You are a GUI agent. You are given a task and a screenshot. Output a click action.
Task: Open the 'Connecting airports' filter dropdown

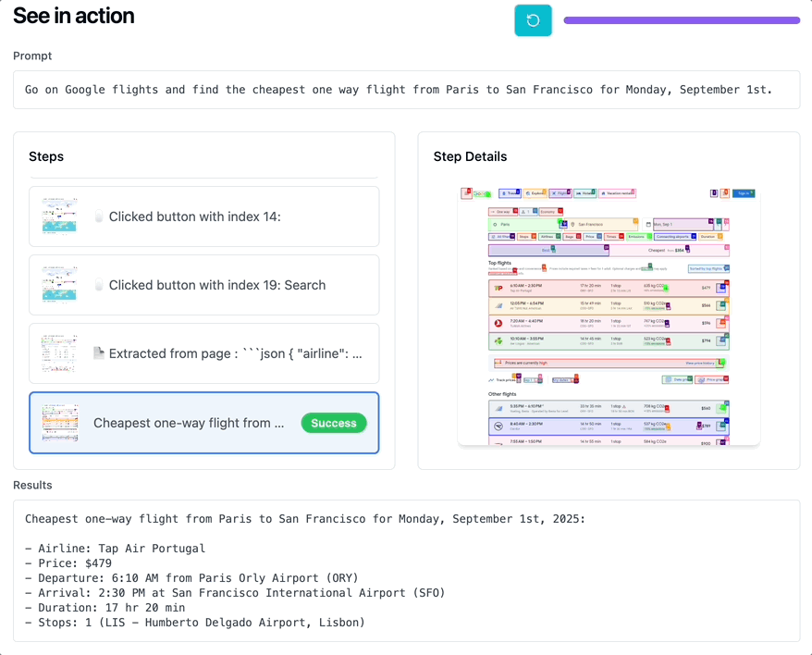tap(675, 237)
